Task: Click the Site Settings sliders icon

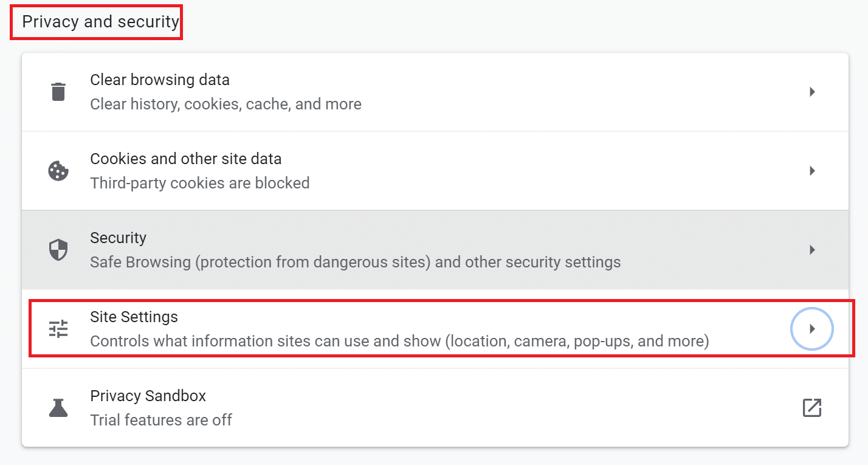Action: click(x=58, y=329)
